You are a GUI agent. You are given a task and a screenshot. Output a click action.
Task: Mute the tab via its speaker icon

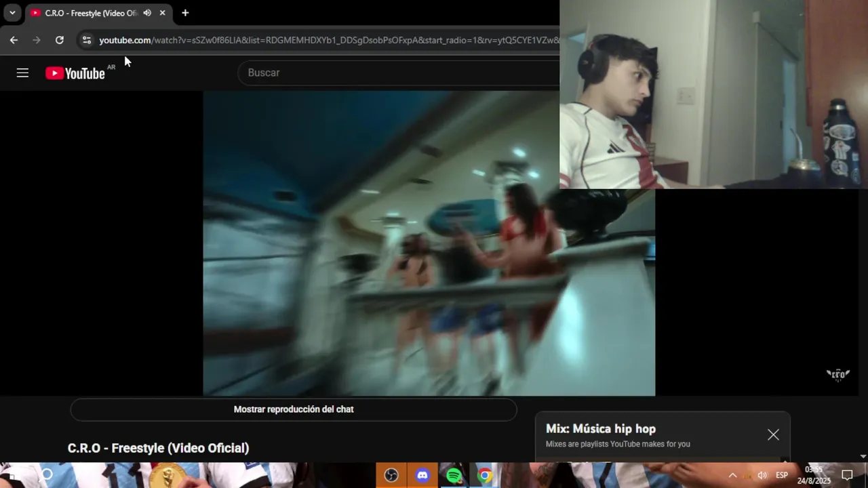click(x=147, y=13)
